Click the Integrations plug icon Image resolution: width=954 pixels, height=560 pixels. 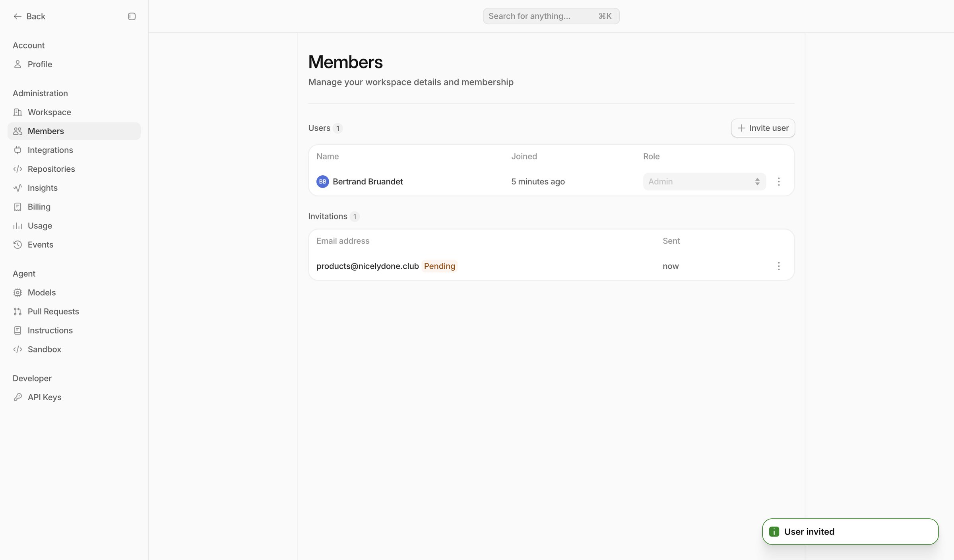tap(17, 150)
